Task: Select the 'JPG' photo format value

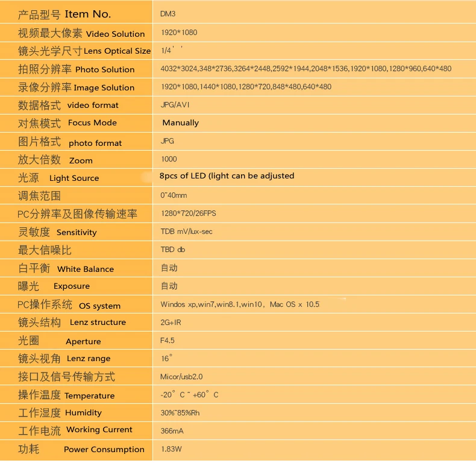Action: click(168, 141)
